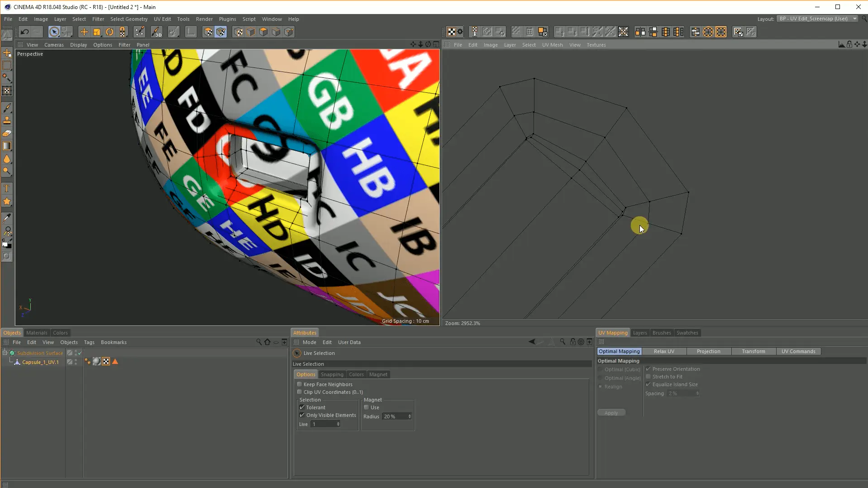The width and height of the screenshot is (868, 488).
Task: Click the foreground/background color swatch
Action: coord(7,244)
